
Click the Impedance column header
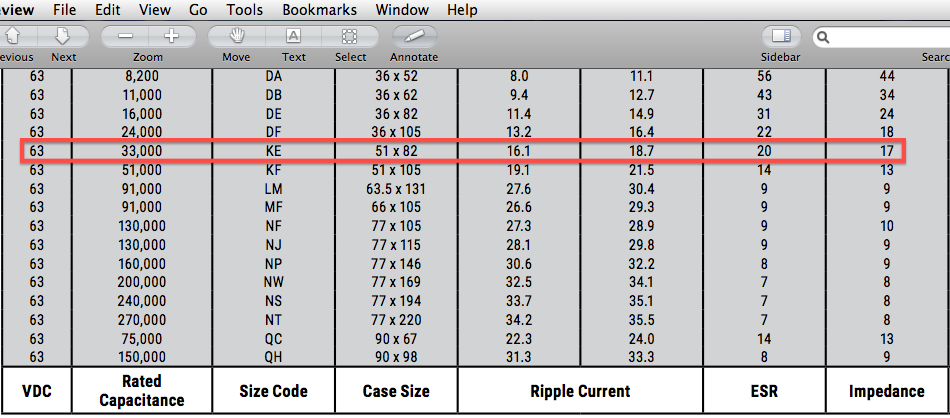click(x=888, y=391)
